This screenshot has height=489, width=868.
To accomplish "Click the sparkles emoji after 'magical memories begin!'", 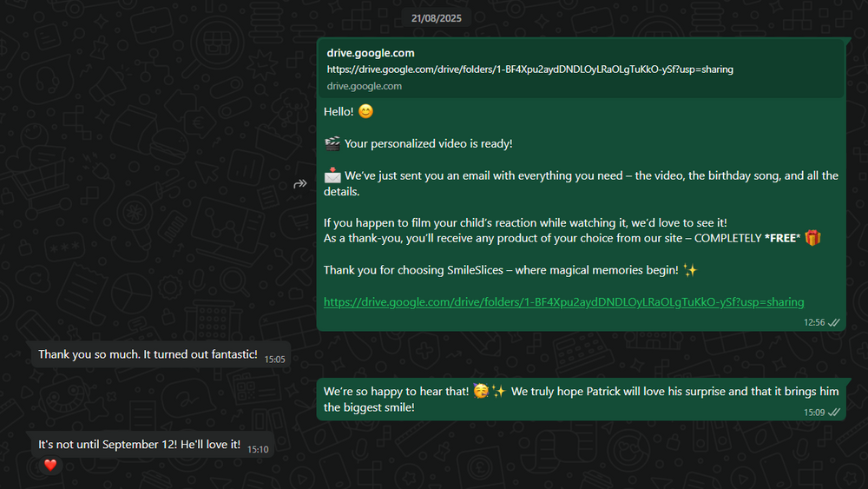I will pyautogui.click(x=690, y=270).
